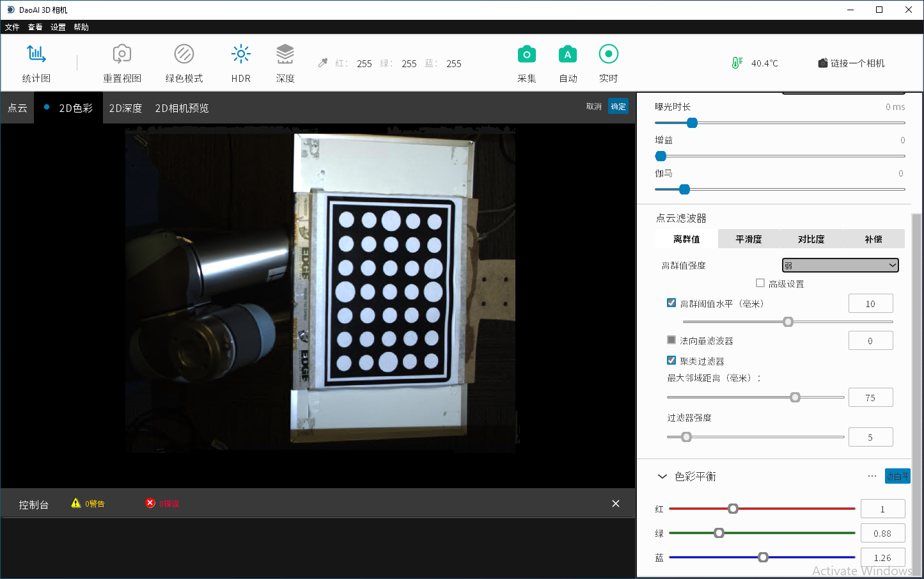Image resolution: width=924 pixels, height=579 pixels.
Task: Click the 曝光时长 exposure slider handle
Action: click(692, 123)
